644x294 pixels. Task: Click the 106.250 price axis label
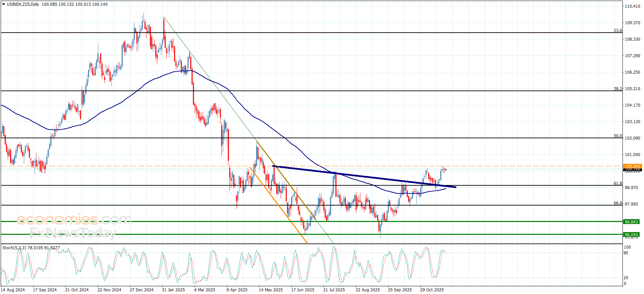632,72
